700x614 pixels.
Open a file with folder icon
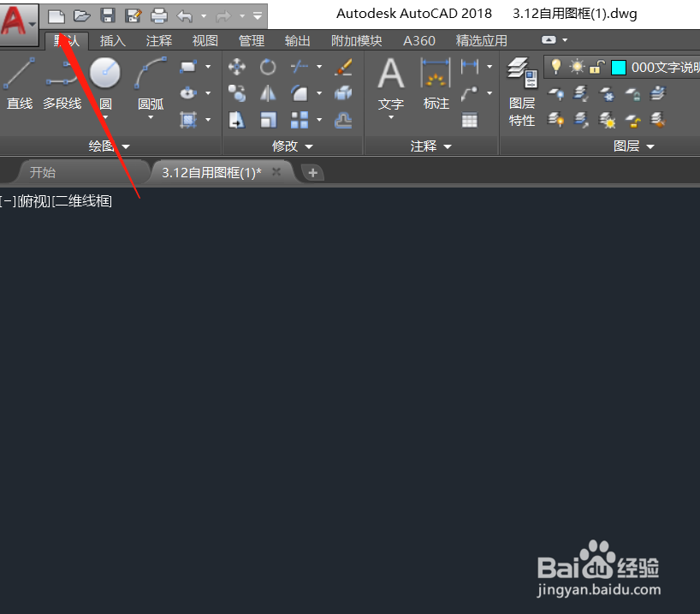tap(81, 16)
